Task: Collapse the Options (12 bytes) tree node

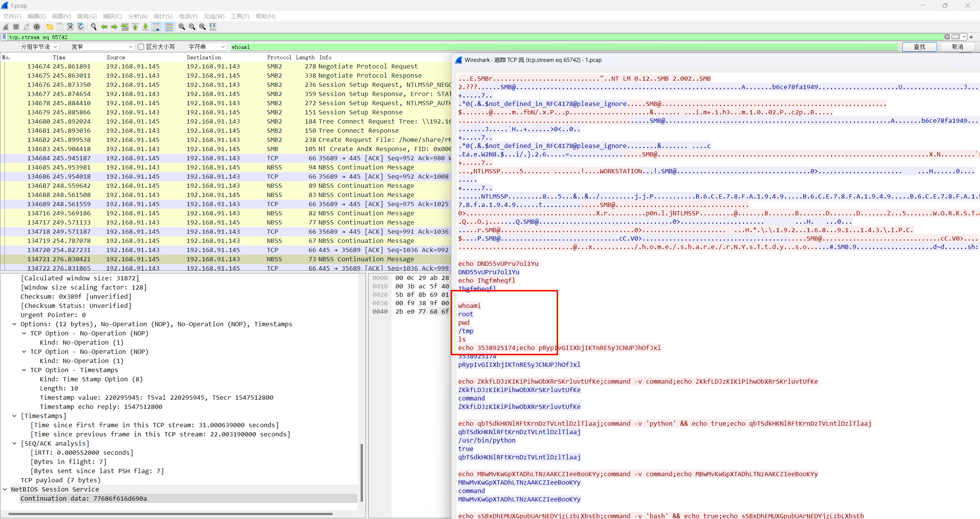Action: pos(15,324)
